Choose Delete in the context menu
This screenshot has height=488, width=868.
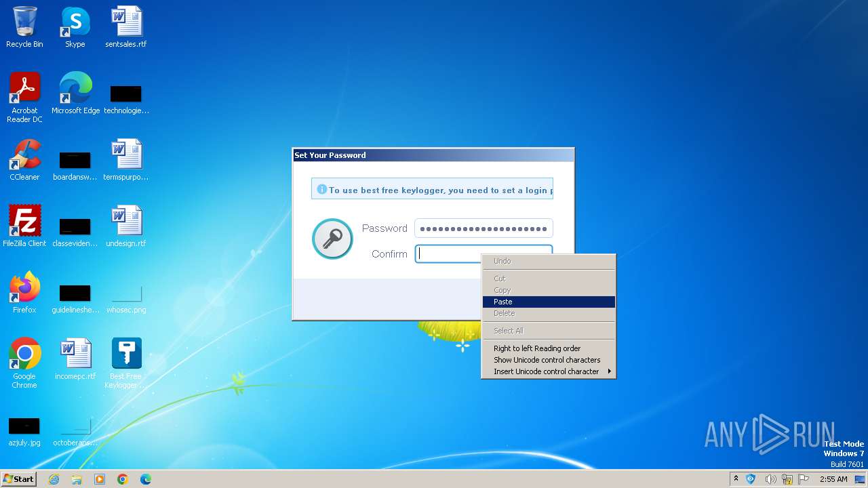[x=549, y=313]
